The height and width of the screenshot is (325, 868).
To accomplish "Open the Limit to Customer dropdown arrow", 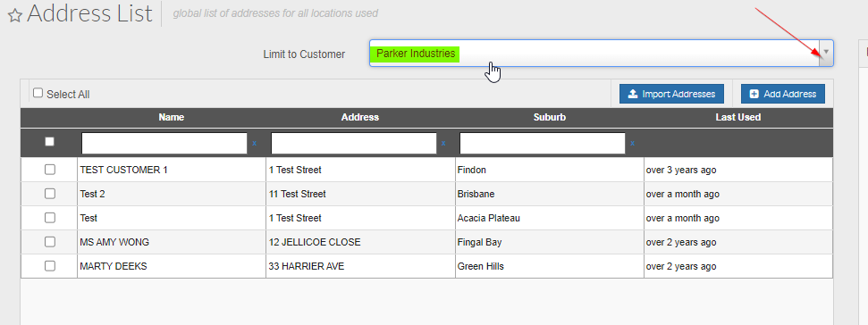I will [826, 53].
